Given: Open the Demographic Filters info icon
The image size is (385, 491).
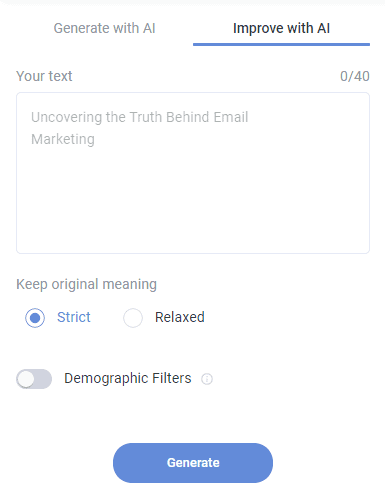Looking at the screenshot, I should (207, 379).
